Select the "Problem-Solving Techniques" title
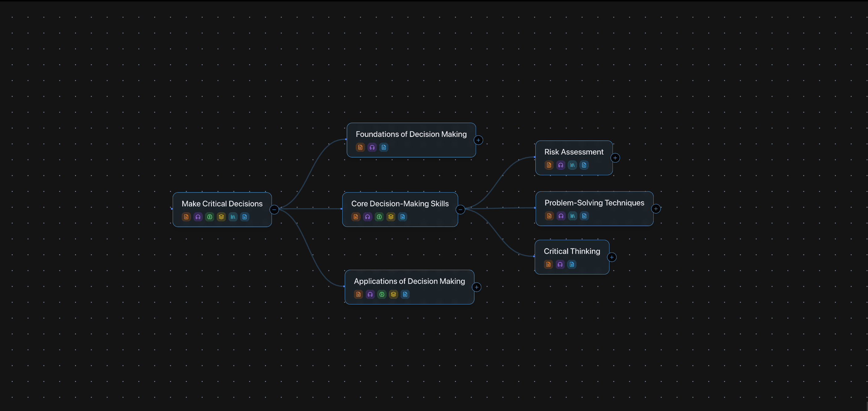 pos(594,203)
